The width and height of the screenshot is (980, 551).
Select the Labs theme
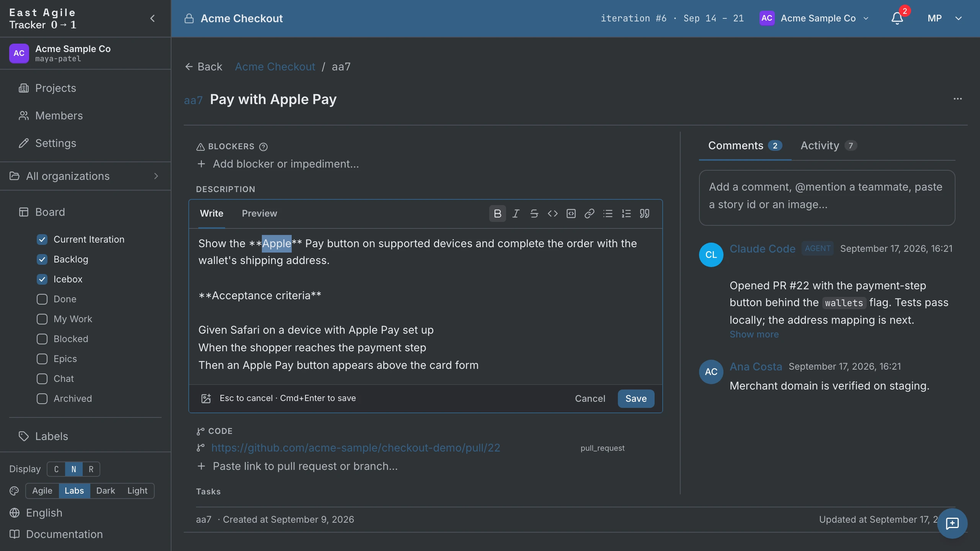pos(74,491)
